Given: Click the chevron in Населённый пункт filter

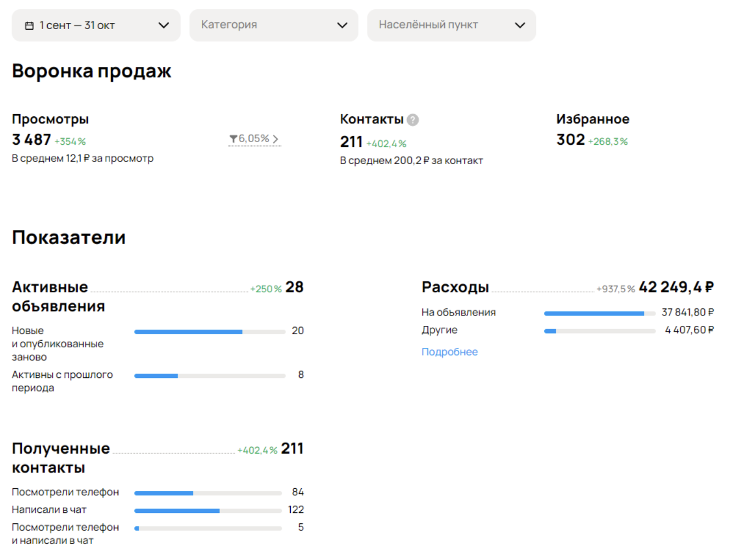Looking at the screenshot, I should (520, 25).
